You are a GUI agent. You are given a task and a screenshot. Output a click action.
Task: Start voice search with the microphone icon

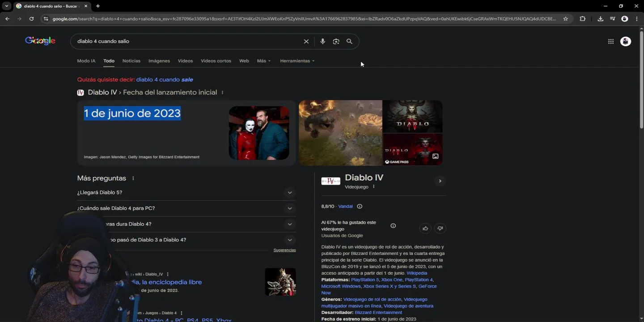322,41
